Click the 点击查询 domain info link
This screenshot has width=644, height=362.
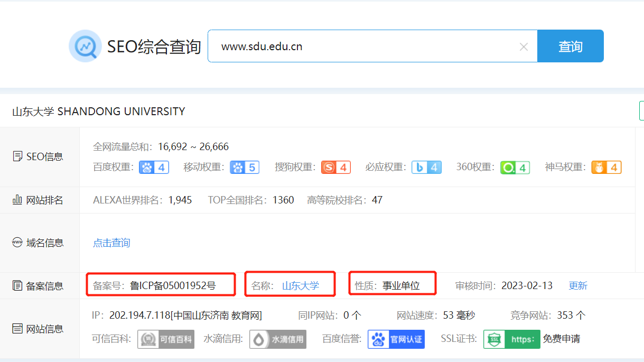tap(111, 243)
